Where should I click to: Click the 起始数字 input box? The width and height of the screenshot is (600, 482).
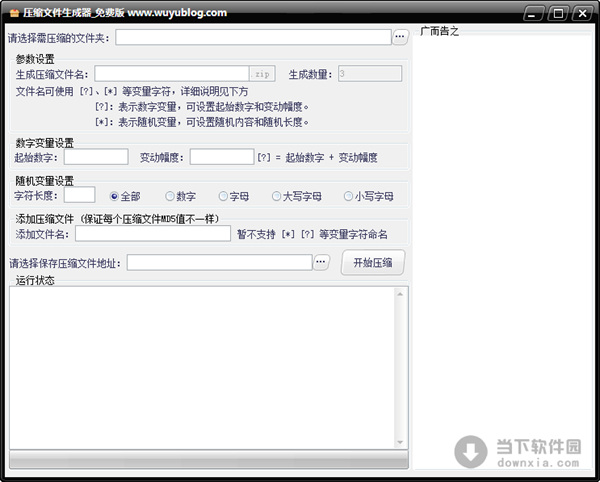[96, 157]
